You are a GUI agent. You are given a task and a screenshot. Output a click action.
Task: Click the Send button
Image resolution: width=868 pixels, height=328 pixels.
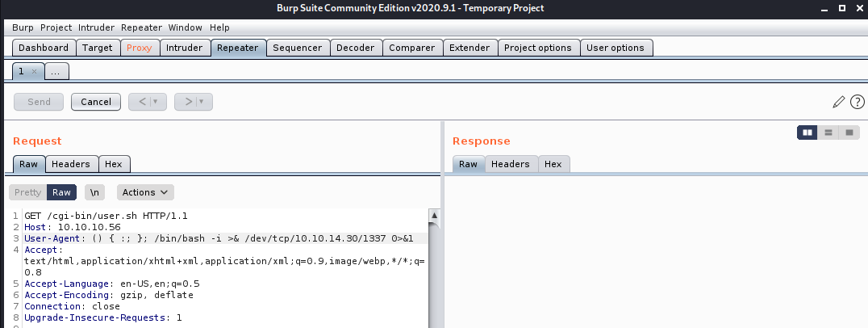click(x=39, y=102)
